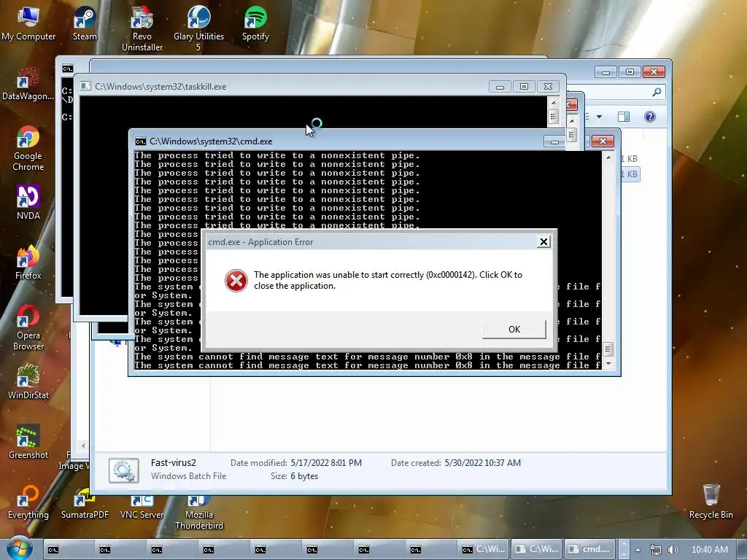Click the scroll-up arrow in the taskkill.exe window

coord(553,102)
